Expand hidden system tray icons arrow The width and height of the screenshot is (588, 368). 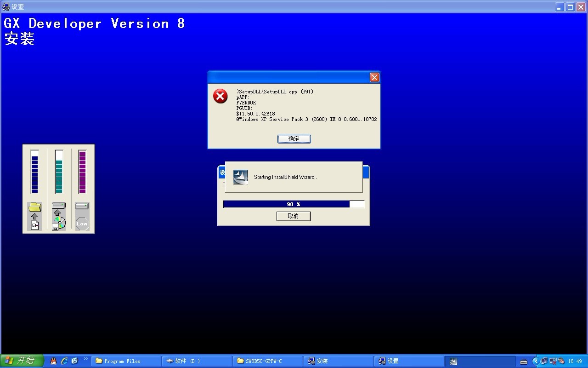pyautogui.click(x=535, y=361)
